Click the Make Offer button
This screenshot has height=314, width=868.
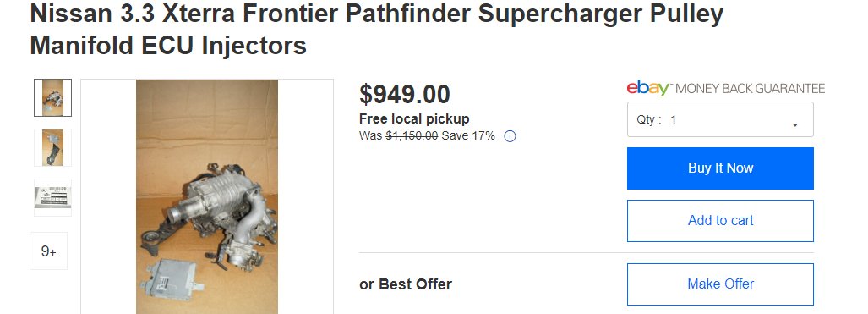tap(720, 284)
